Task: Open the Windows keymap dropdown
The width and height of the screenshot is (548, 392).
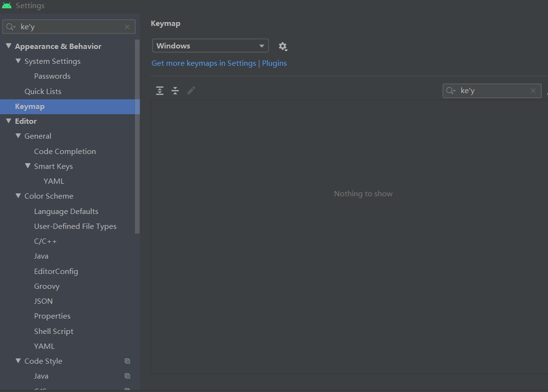Action: pyautogui.click(x=210, y=46)
